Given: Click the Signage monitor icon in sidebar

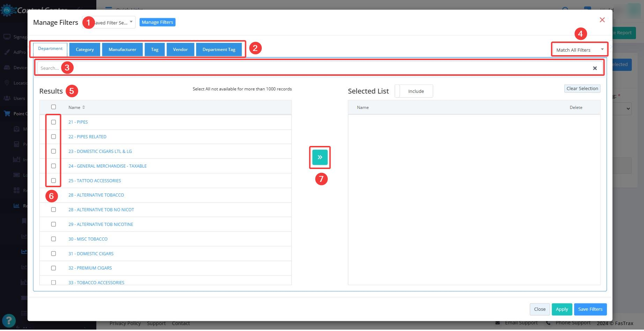Looking at the screenshot, I should (7, 37).
